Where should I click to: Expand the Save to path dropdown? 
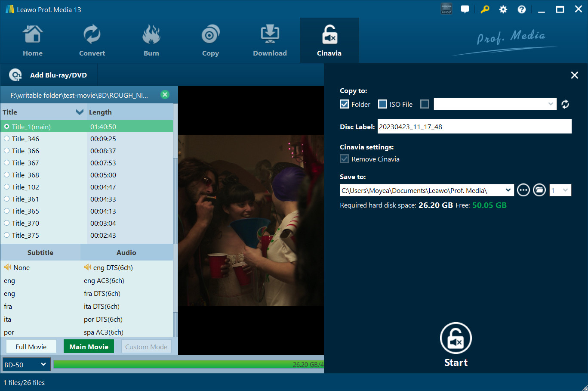508,190
